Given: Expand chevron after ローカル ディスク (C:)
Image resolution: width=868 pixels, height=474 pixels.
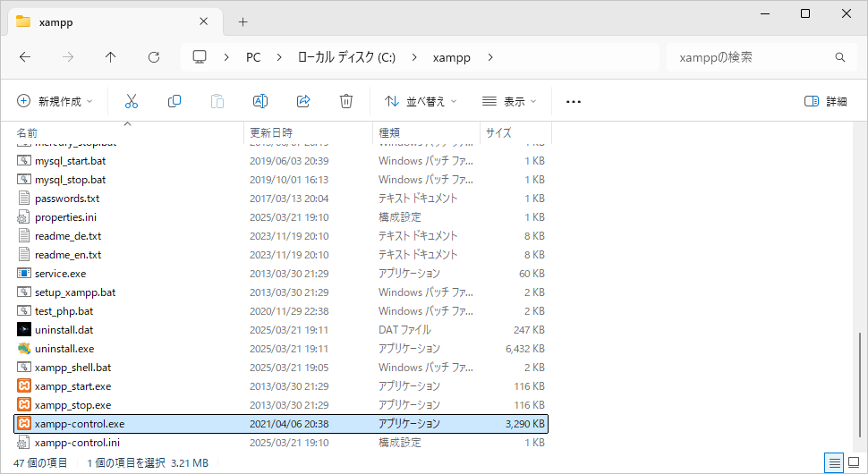Looking at the screenshot, I should coord(414,57).
